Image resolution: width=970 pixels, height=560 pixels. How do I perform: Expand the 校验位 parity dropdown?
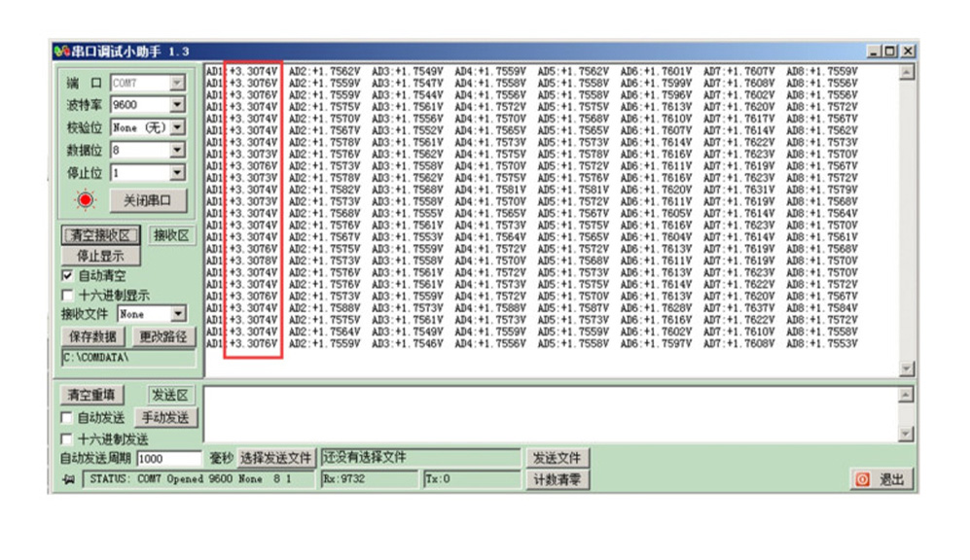[x=177, y=127]
